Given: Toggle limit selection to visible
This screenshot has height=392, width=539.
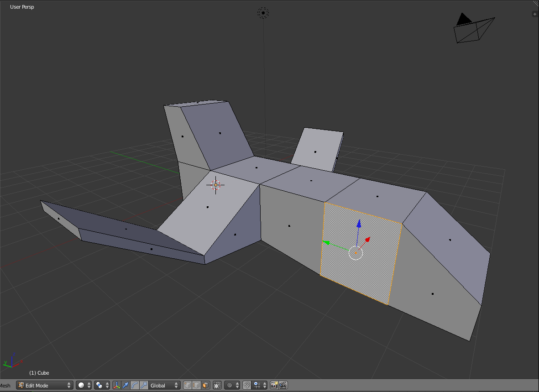Looking at the screenshot, I should coord(217,385).
